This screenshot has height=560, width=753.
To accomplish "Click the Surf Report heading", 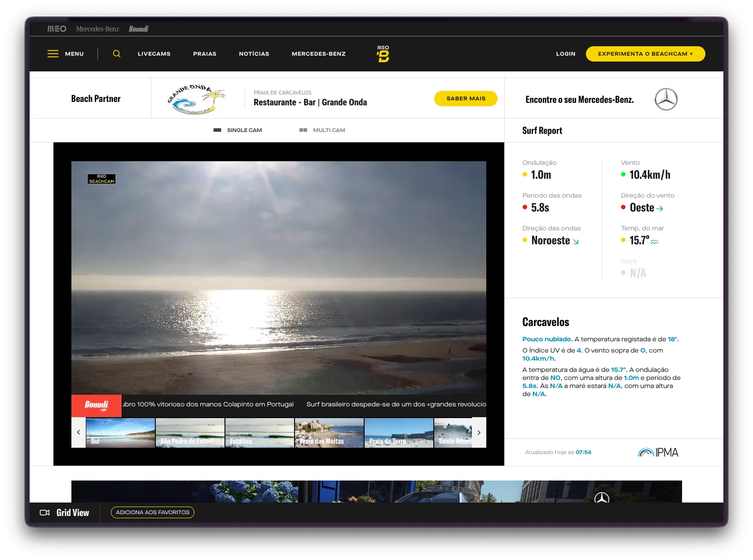I will tap(542, 131).
